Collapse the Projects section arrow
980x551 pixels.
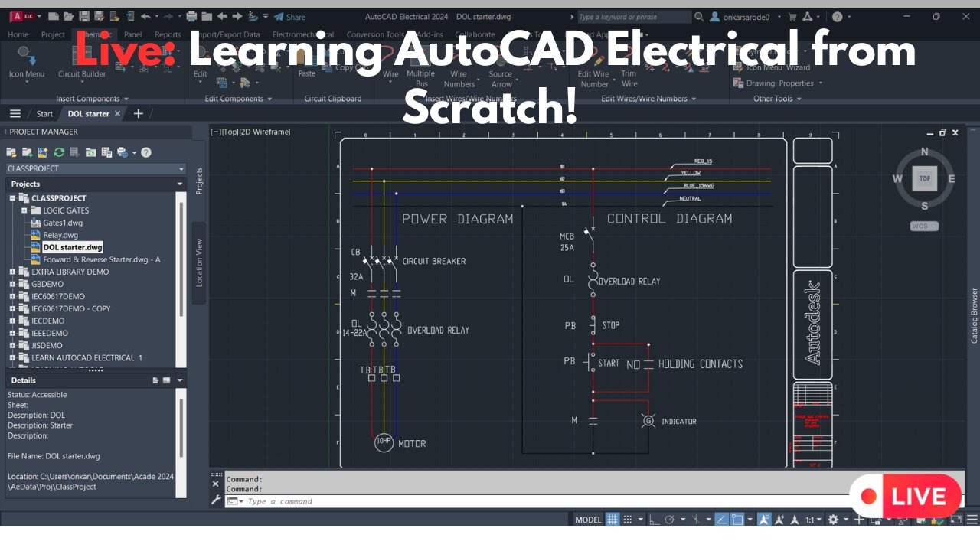click(x=180, y=184)
